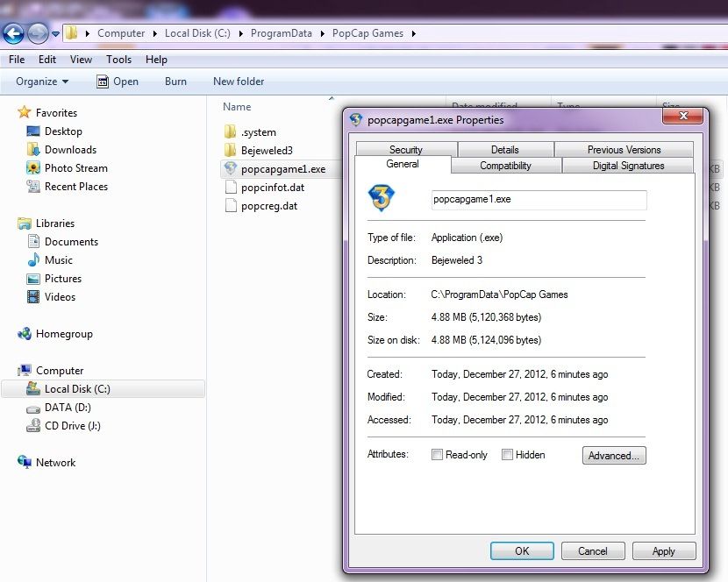The image size is (728, 582).
Task: Toggle the Read-only checkbox
Action: coord(437,454)
